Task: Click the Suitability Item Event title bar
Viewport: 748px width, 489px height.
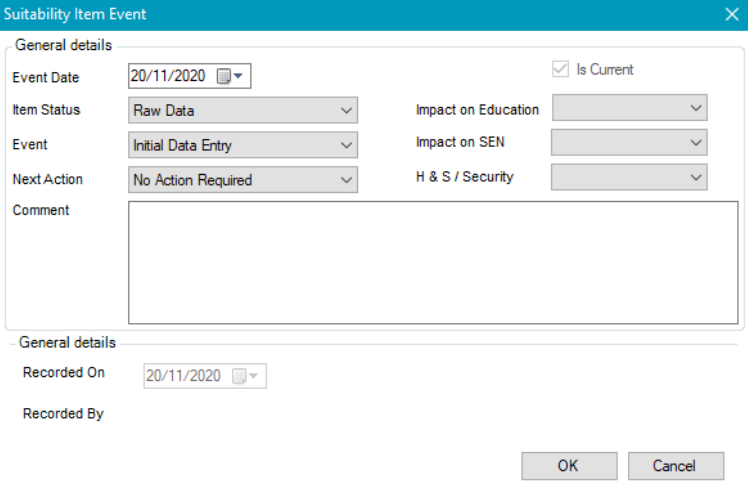Action: click(300, 14)
